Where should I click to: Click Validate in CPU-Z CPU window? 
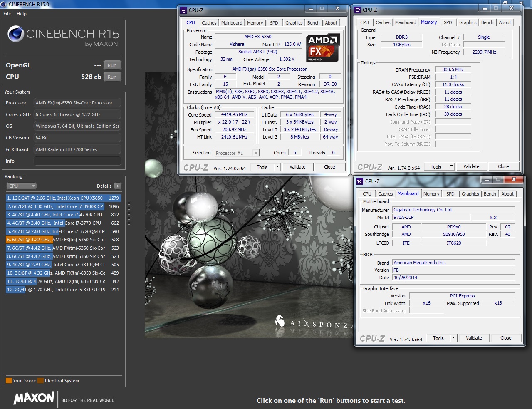click(x=297, y=167)
